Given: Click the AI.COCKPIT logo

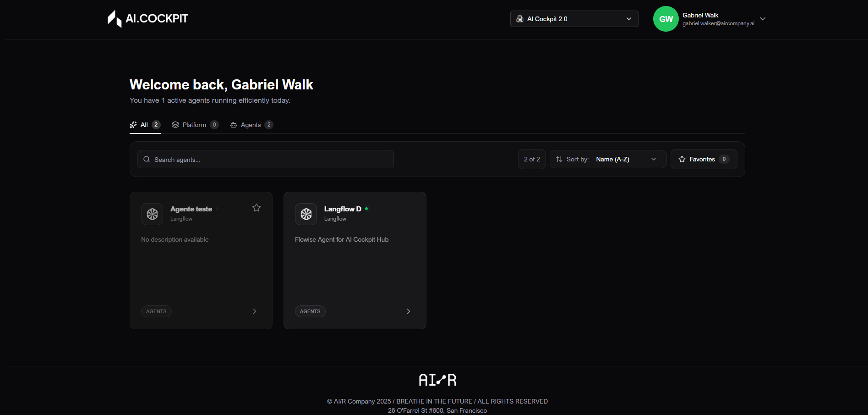Looking at the screenshot, I should [147, 19].
